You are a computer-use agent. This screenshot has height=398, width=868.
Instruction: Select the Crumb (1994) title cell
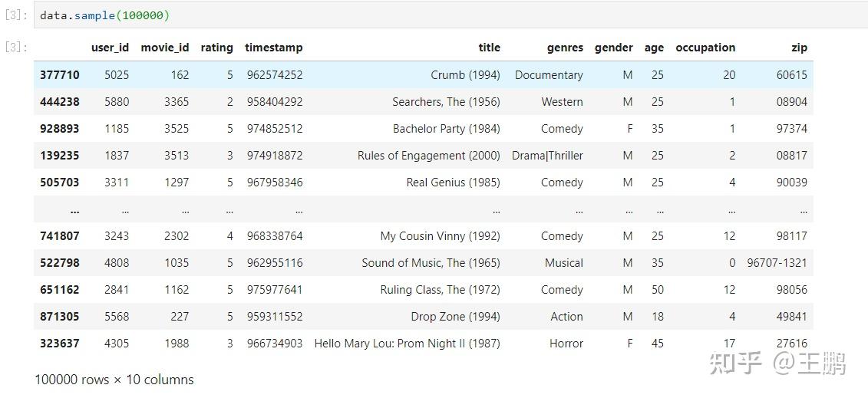465,75
